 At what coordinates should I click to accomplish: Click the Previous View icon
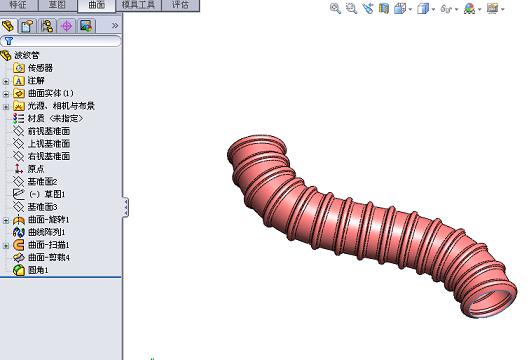coord(368,8)
